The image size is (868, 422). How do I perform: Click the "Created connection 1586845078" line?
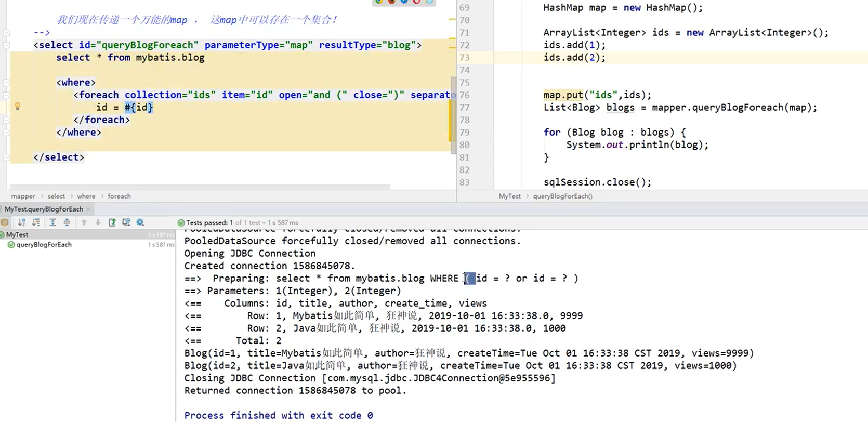(x=270, y=266)
